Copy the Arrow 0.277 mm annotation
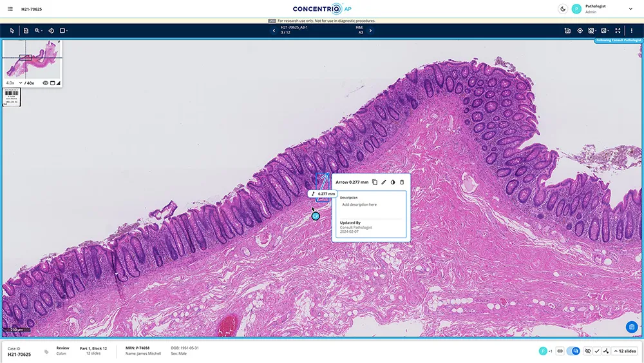Viewport: 644px width, 363px height. pos(375,182)
